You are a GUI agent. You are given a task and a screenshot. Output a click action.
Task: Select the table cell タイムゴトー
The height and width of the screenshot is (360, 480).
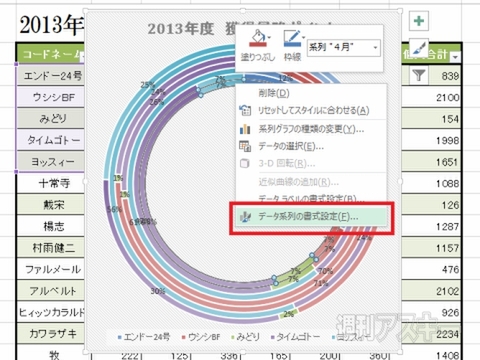coord(51,140)
